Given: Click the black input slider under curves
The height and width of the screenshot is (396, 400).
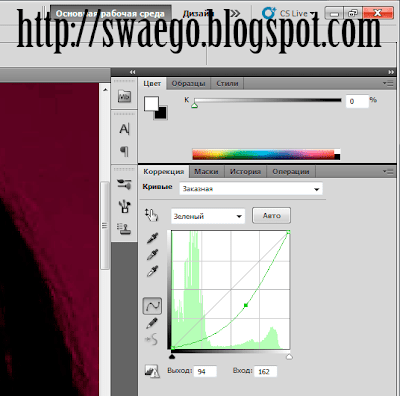Looking at the screenshot, I should click(x=172, y=357).
